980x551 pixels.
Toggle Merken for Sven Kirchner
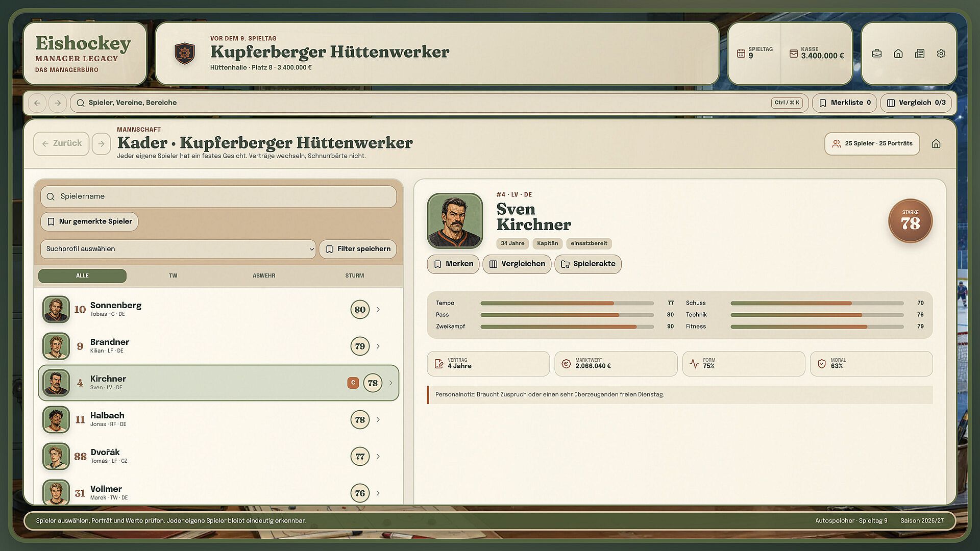[453, 264]
